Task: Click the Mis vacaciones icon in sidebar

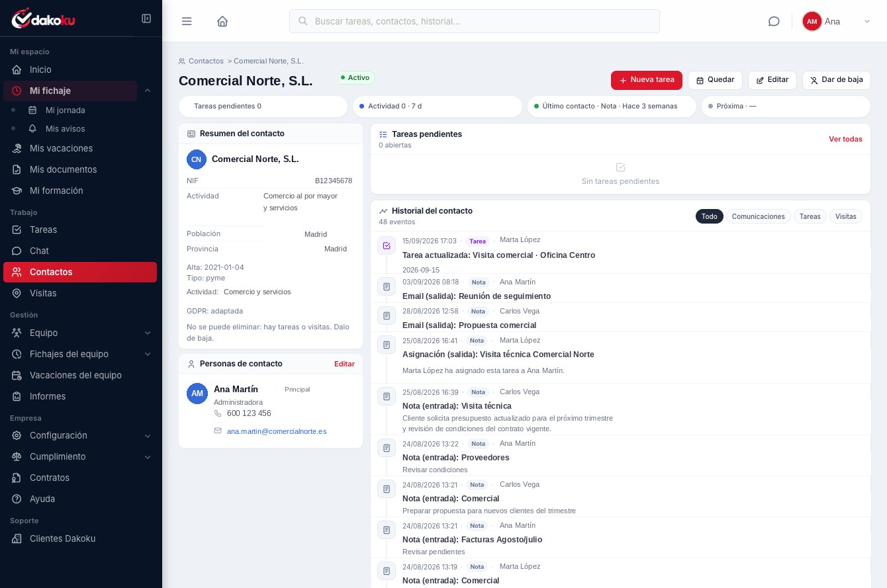Action: [x=17, y=148]
